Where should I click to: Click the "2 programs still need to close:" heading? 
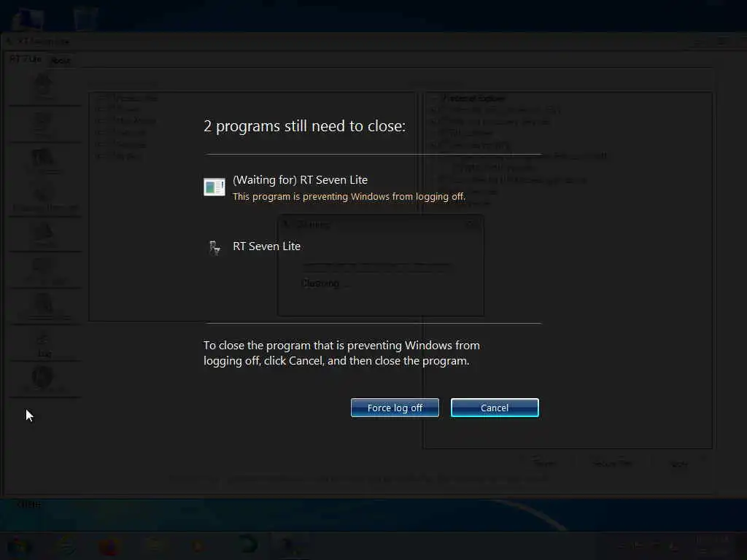(304, 126)
